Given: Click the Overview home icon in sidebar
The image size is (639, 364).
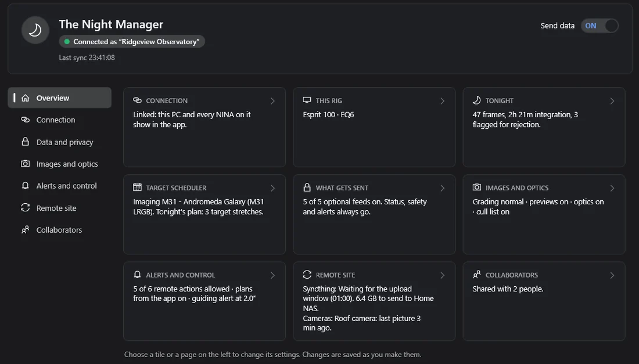Looking at the screenshot, I should pyautogui.click(x=25, y=98).
